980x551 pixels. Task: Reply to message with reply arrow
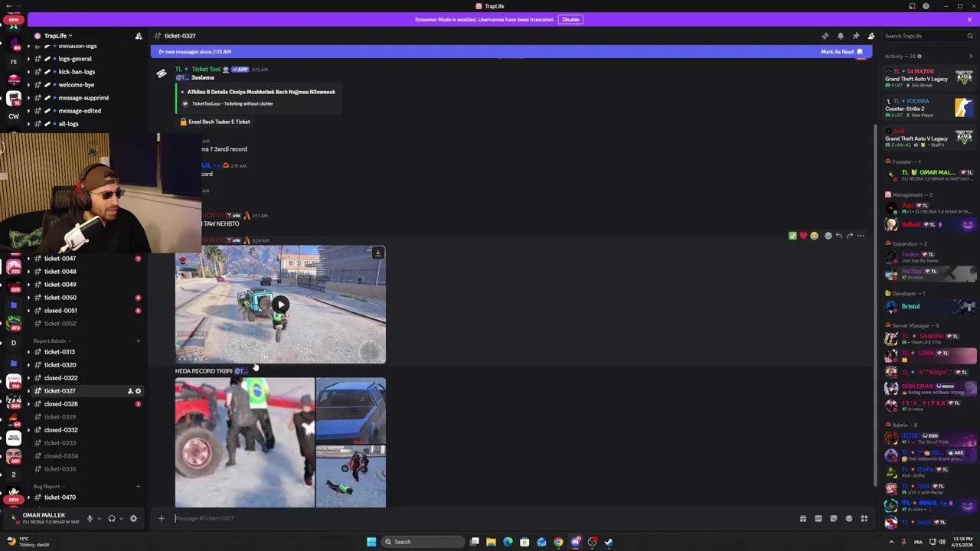(838, 236)
